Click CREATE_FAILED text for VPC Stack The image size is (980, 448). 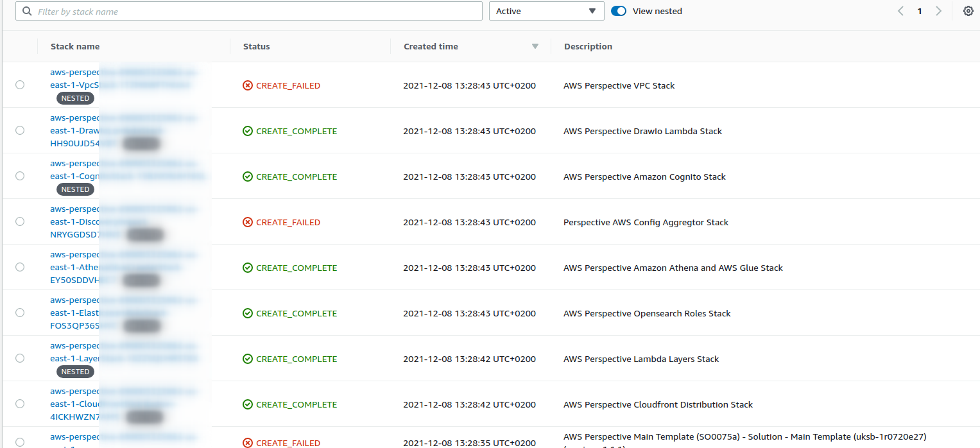(288, 85)
